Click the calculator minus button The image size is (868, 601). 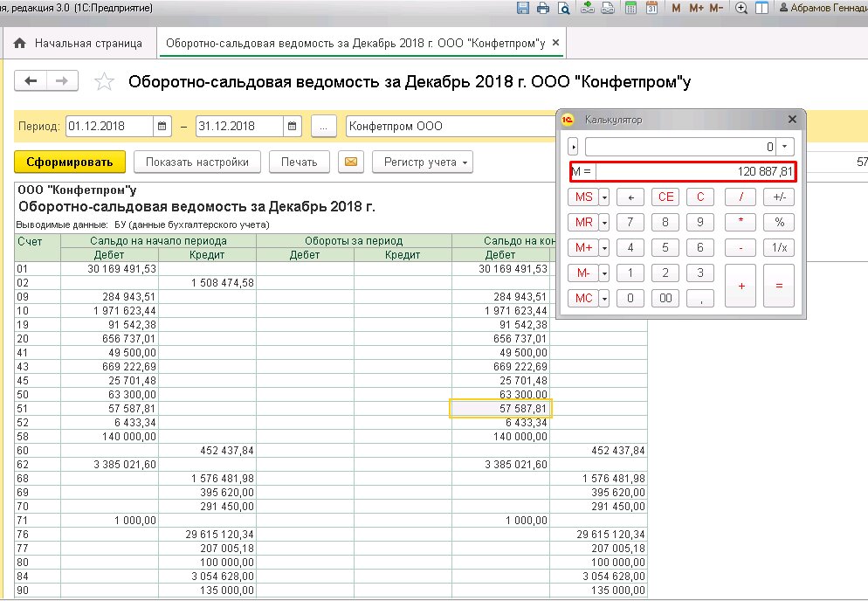click(741, 247)
